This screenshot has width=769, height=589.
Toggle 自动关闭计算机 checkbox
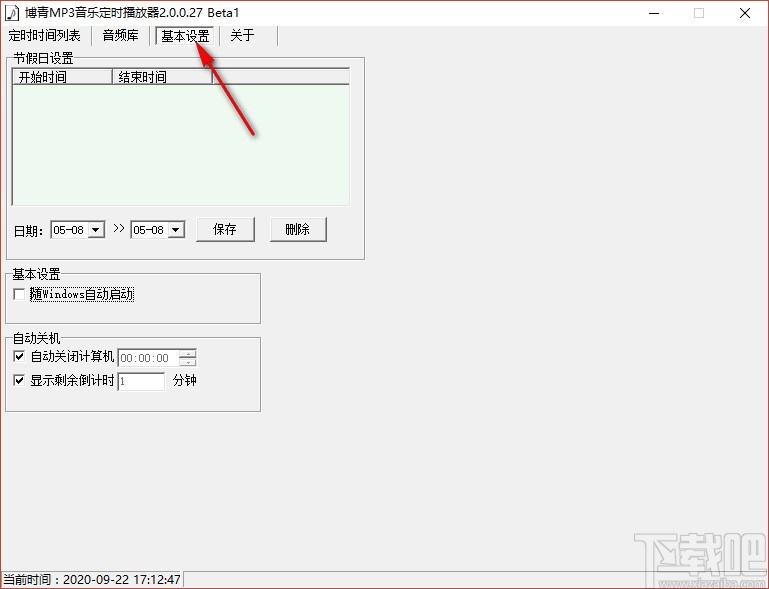tap(19, 357)
